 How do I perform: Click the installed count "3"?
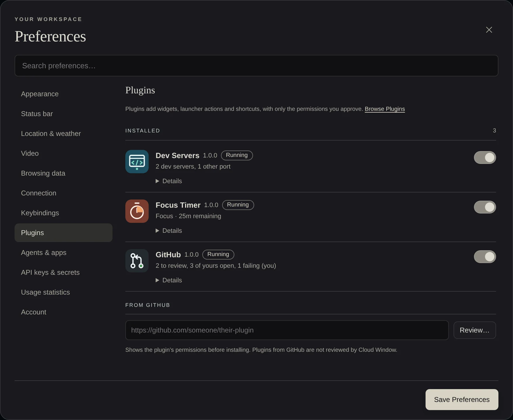[494, 131]
